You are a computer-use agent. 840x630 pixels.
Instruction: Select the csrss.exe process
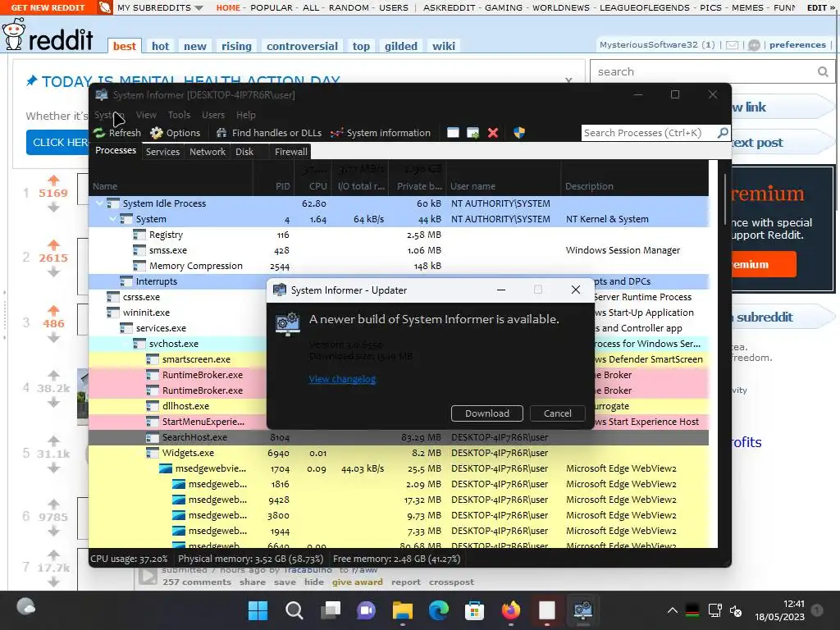coord(178,297)
